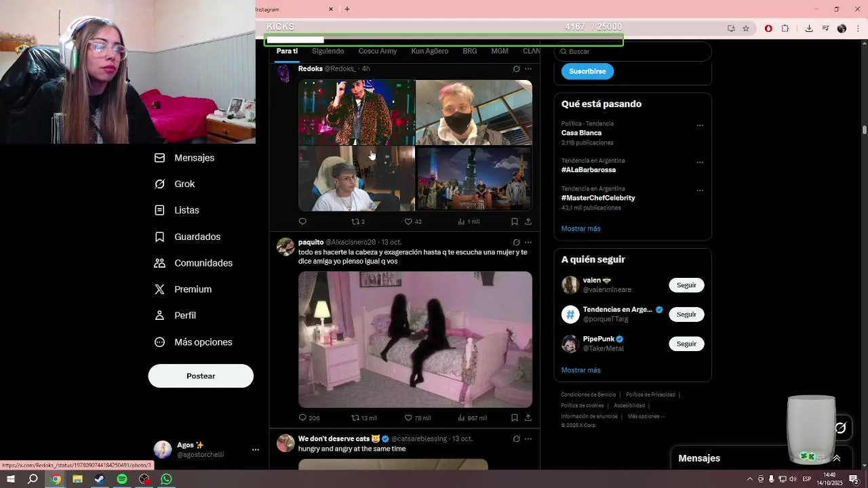The image size is (868, 488).
Task: Open options for #ALaBarbarossa trend
Action: (x=700, y=163)
